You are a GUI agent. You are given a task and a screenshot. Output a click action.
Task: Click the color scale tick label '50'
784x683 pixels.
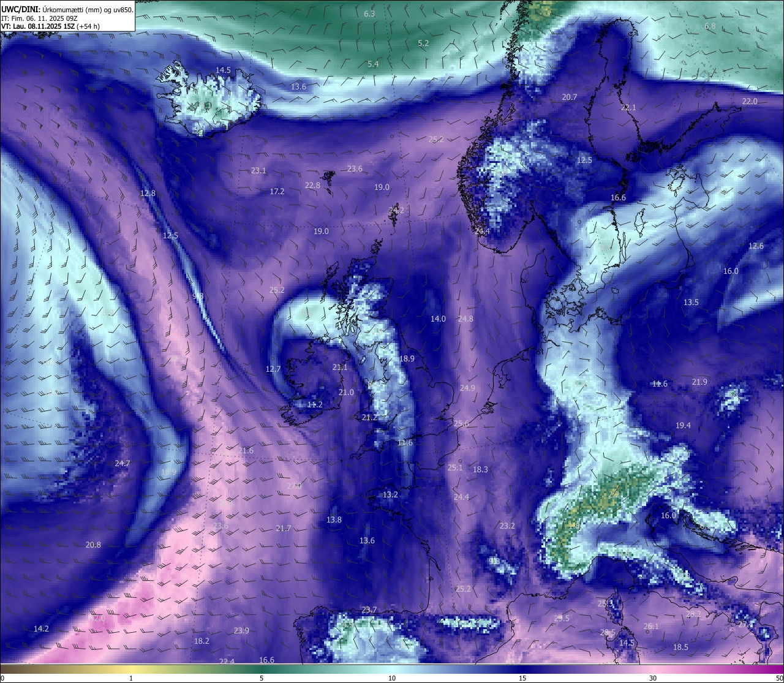779,678
